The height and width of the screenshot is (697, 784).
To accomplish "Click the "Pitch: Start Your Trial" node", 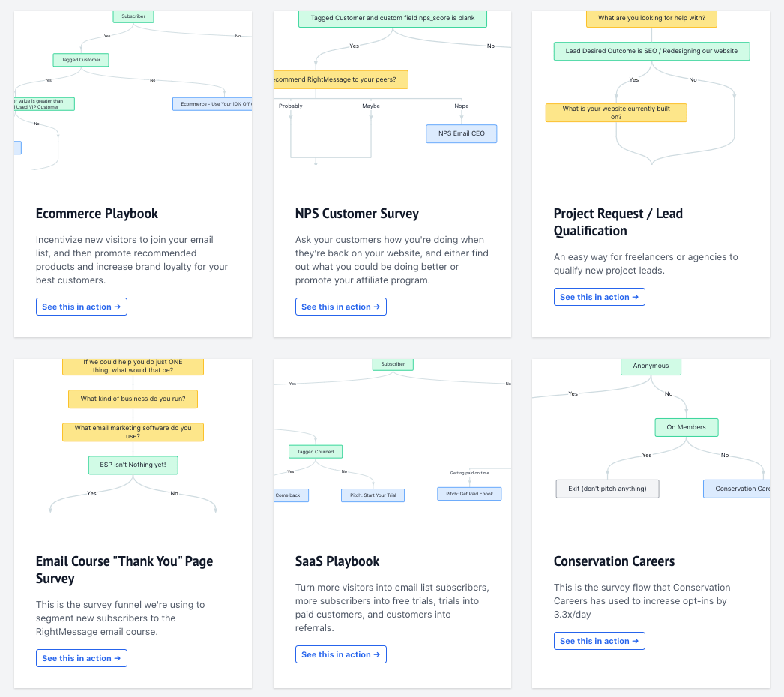I will (373, 495).
